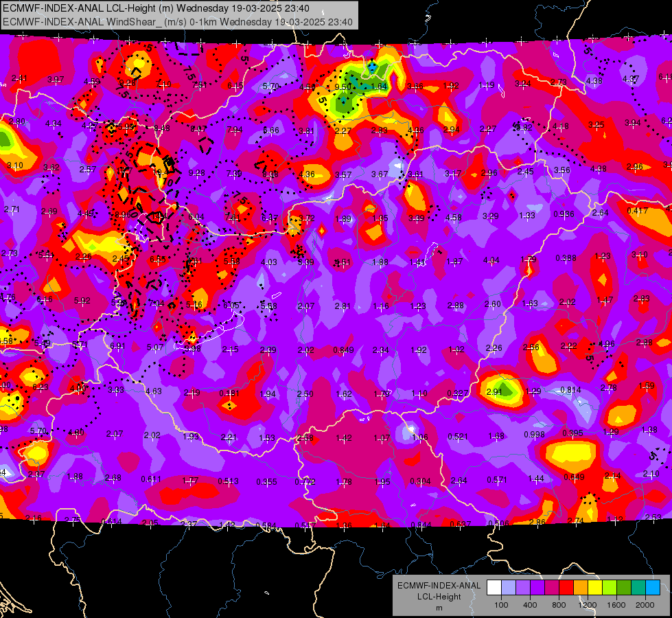The height and width of the screenshot is (618, 672).
Task: Click the wind shear value 6.66
Action: pos(271,130)
